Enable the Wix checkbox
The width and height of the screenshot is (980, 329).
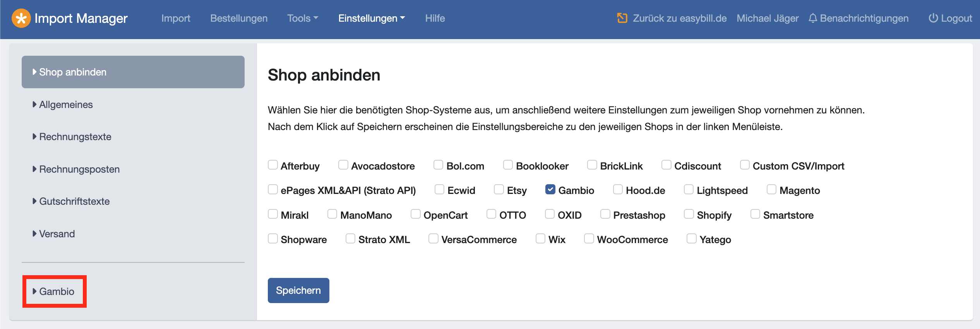point(541,238)
